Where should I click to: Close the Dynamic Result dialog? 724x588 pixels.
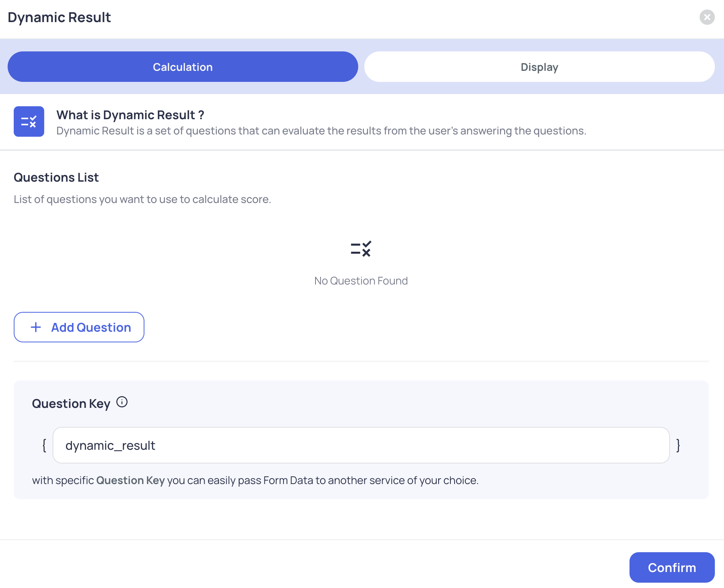point(707,17)
